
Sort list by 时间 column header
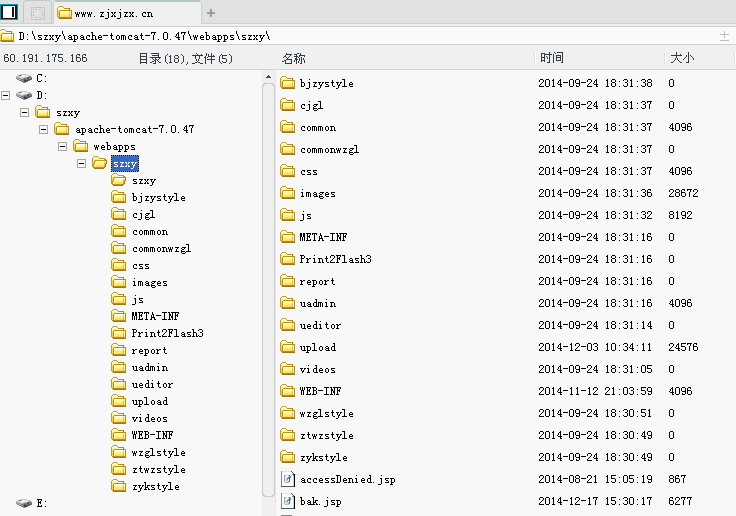pyautogui.click(x=552, y=58)
